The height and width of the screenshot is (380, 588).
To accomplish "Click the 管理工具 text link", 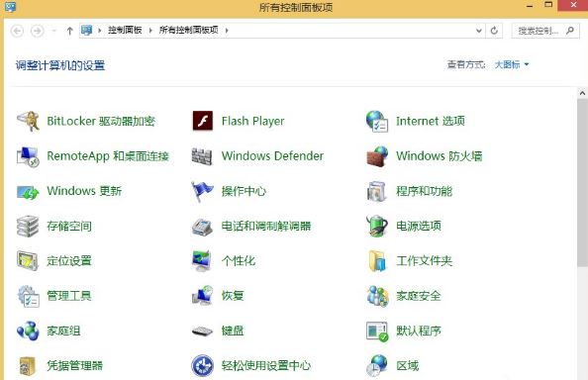I will point(69,296).
